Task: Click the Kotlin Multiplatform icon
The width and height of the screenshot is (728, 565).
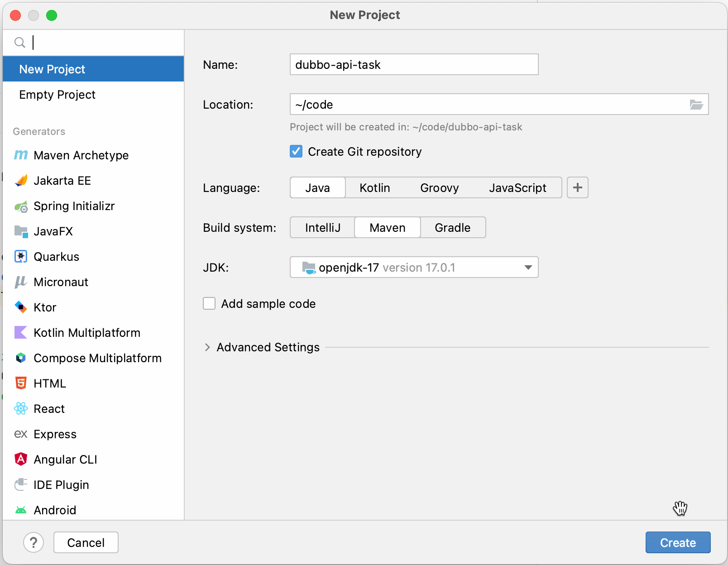Action: (x=21, y=333)
